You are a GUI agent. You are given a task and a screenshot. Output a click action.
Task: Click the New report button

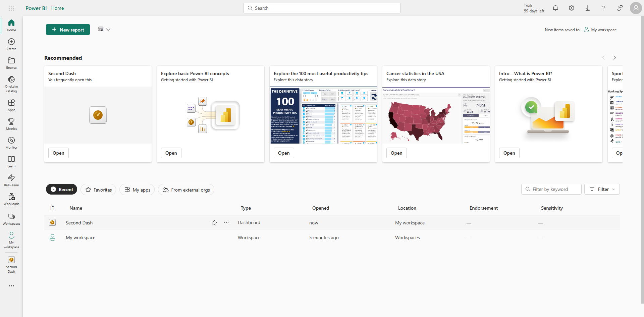click(68, 30)
